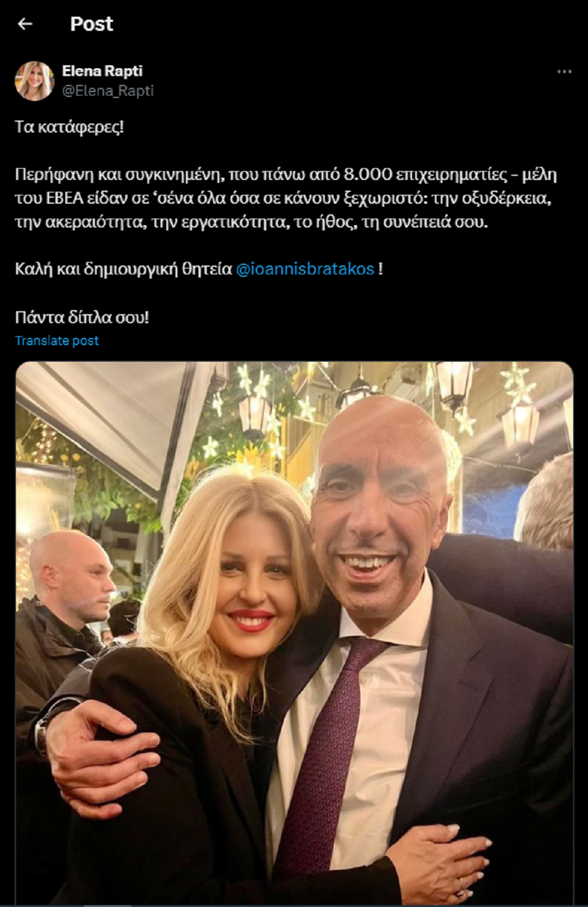The image size is (588, 907).
Task: Go back using the left arrow icon
Action: pos(25,24)
